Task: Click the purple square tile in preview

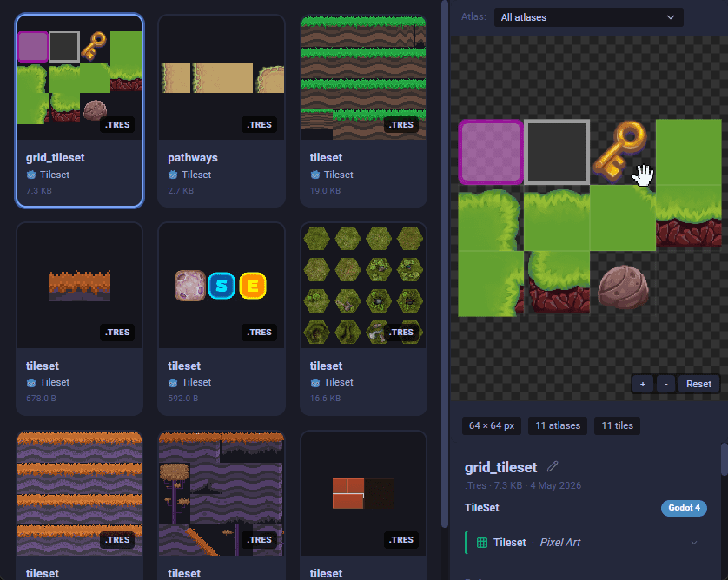Action: [x=491, y=152]
